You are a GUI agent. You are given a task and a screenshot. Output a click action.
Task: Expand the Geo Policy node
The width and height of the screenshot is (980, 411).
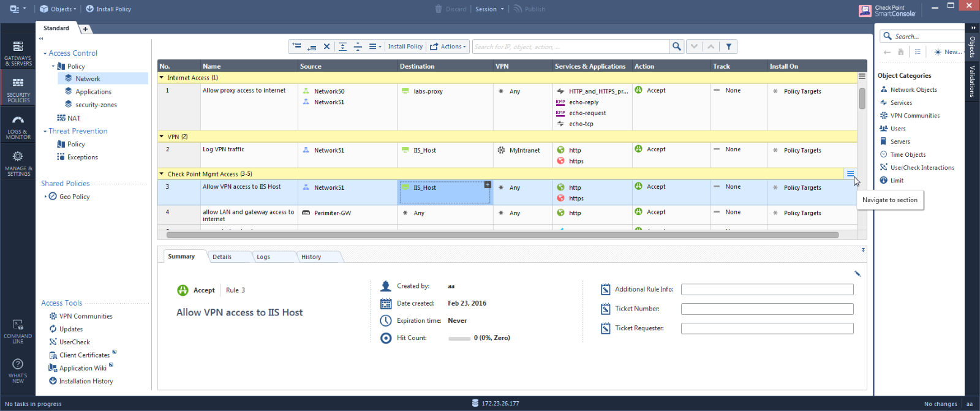click(45, 197)
